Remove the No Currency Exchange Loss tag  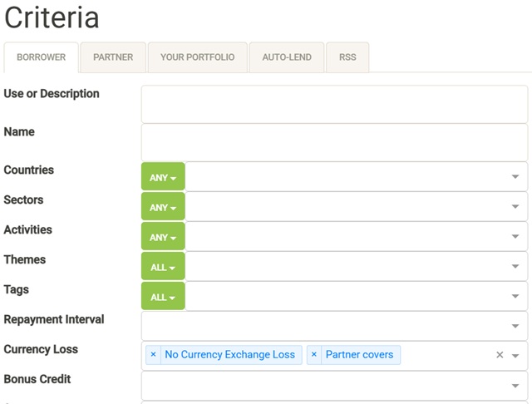click(x=153, y=355)
